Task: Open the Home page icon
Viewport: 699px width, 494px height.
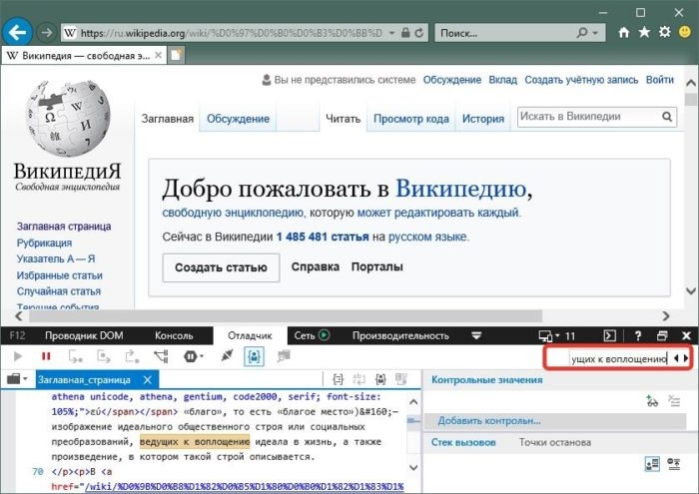Action: pyautogui.click(x=624, y=32)
